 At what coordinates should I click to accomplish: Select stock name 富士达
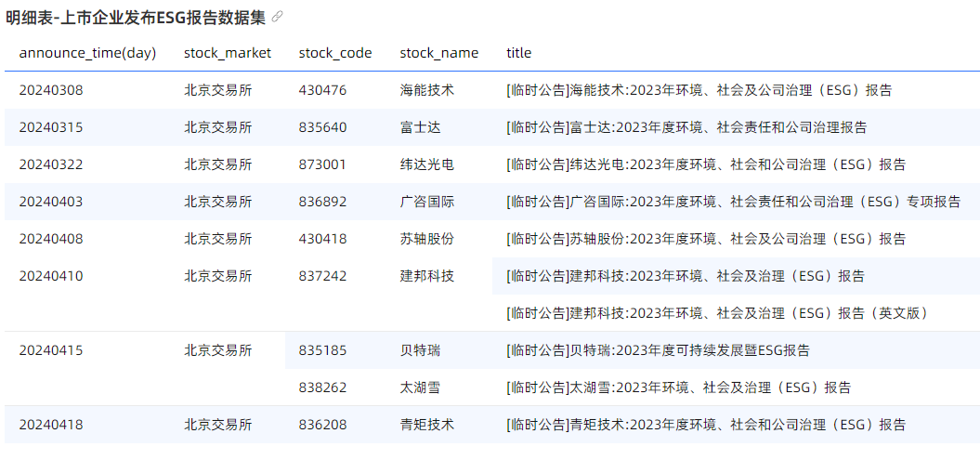tap(420, 127)
